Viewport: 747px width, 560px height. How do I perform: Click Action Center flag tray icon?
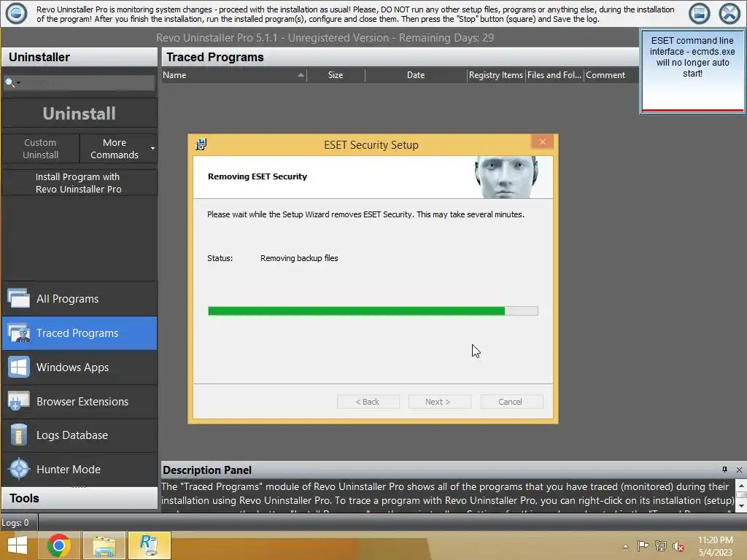643,545
